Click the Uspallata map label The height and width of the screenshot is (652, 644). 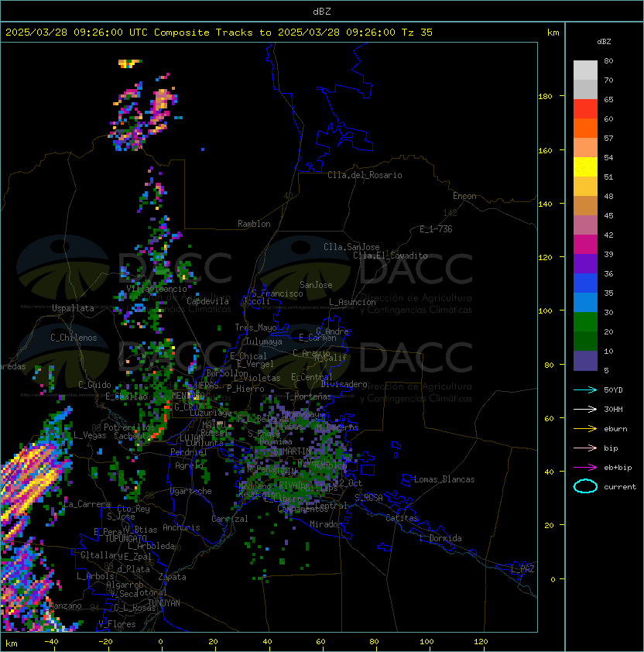tap(73, 308)
